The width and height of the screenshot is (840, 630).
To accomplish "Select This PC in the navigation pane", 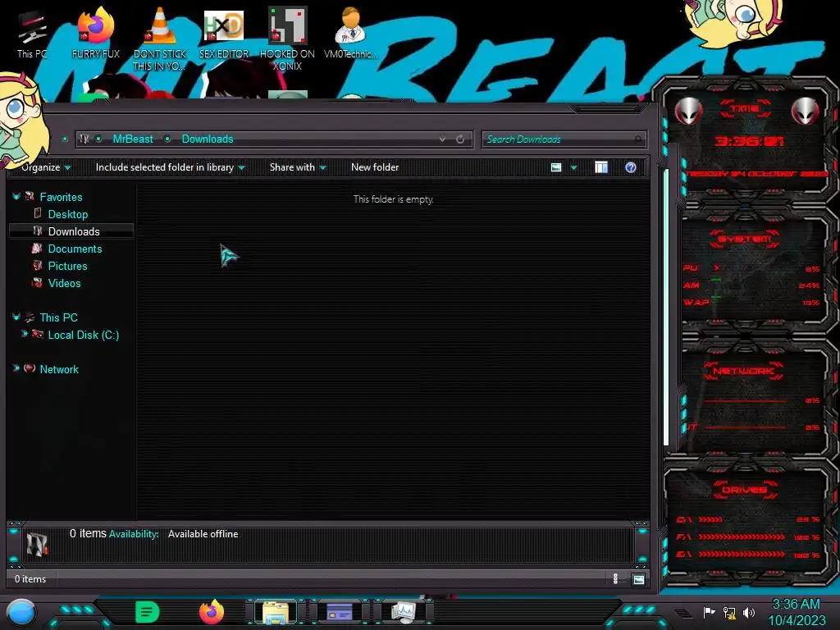I will pos(58,317).
